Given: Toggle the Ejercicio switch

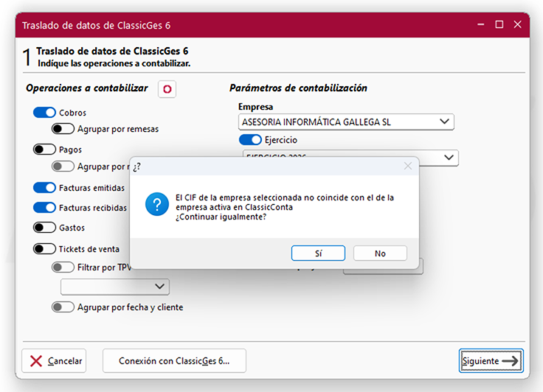Looking at the screenshot, I should 250,139.
